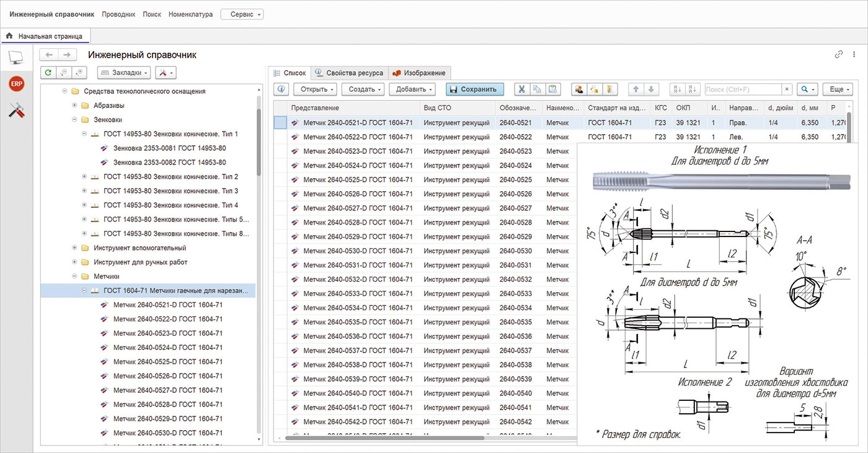Clear the search field with the x

(787, 89)
